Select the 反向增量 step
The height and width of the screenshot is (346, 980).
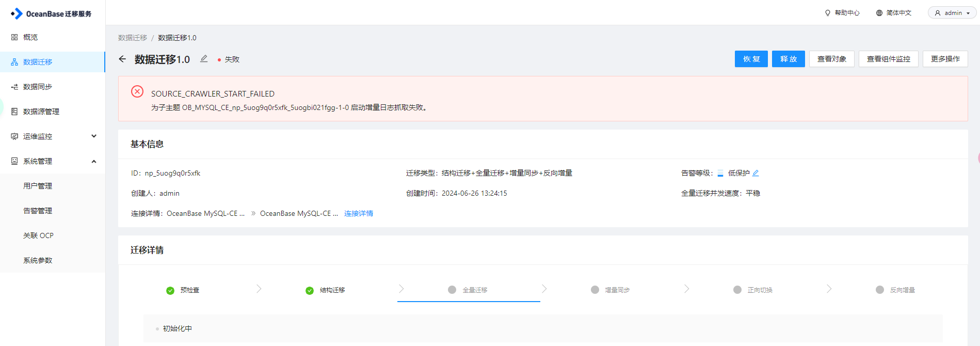point(902,290)
